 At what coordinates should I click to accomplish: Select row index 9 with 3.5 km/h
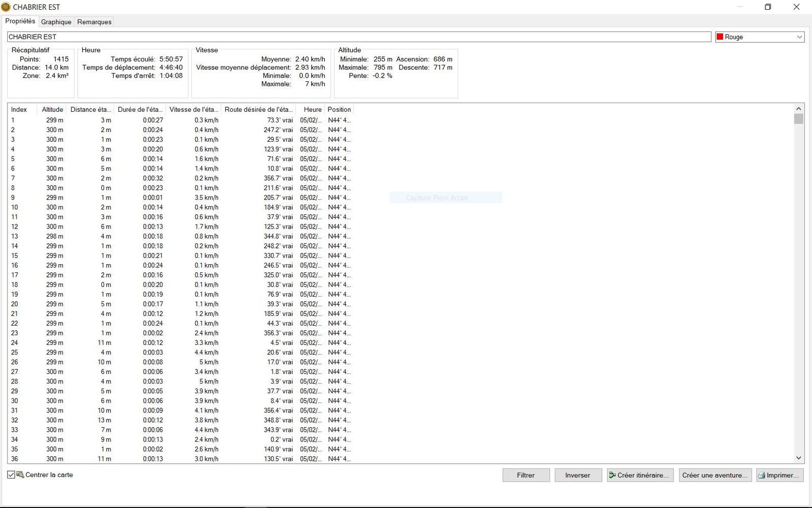point(181,198)
